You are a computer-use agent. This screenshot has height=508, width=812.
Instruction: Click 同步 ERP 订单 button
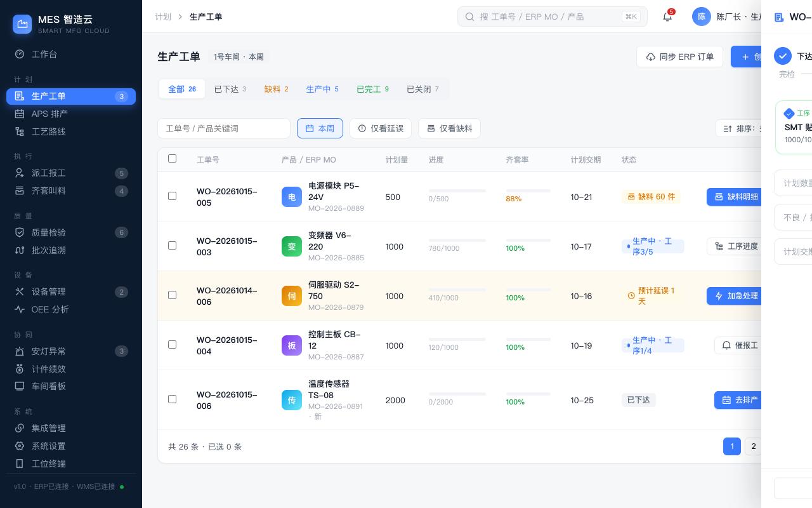[x=679, y=57]
